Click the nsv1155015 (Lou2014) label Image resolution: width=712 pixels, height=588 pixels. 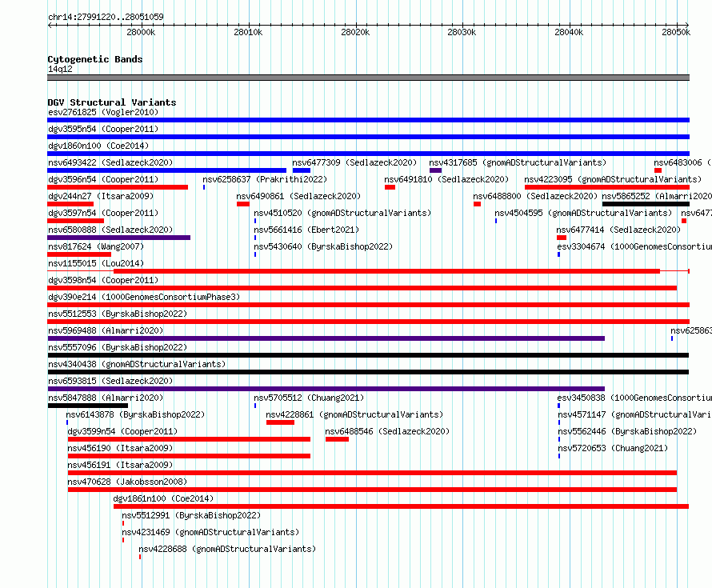coord(96,263)
